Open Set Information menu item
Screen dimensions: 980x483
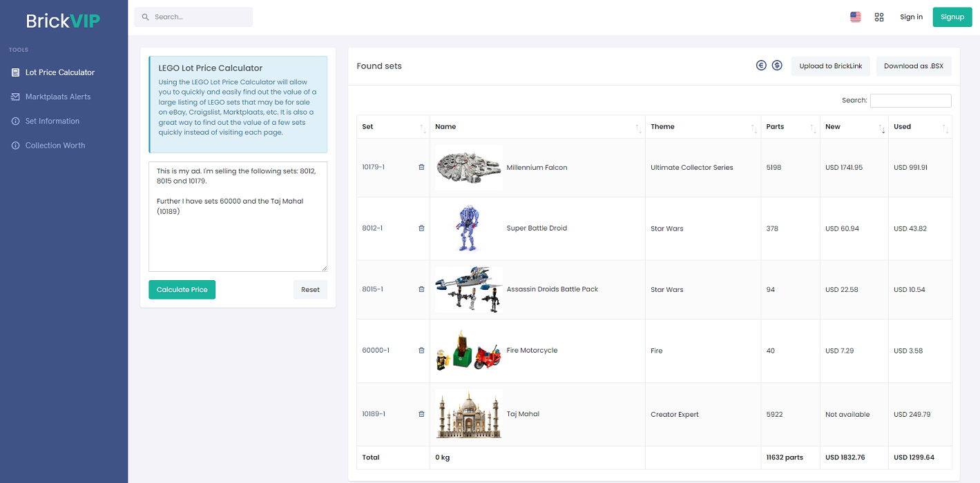point(52,121)
